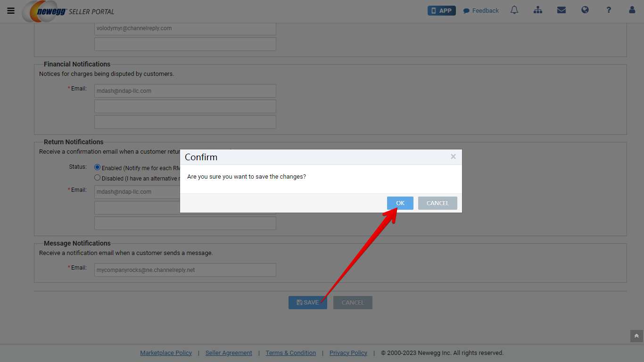Open the Feedback link

coord(481,11)
